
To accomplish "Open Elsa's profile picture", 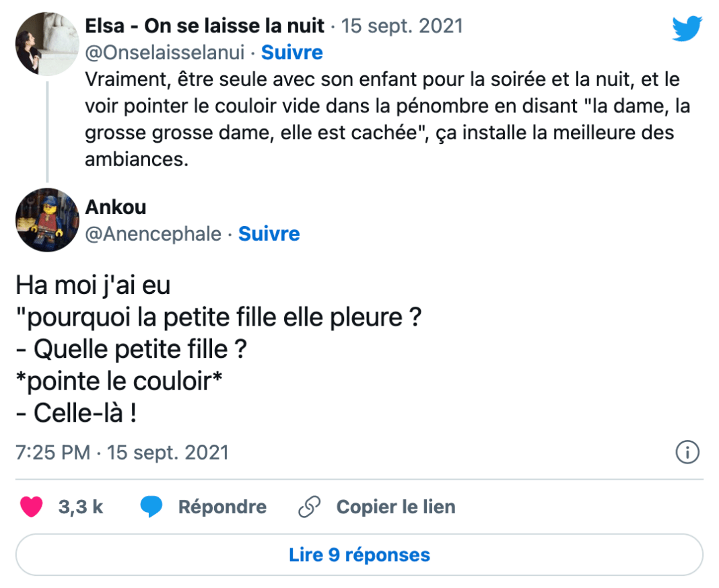I will (46, 44).
